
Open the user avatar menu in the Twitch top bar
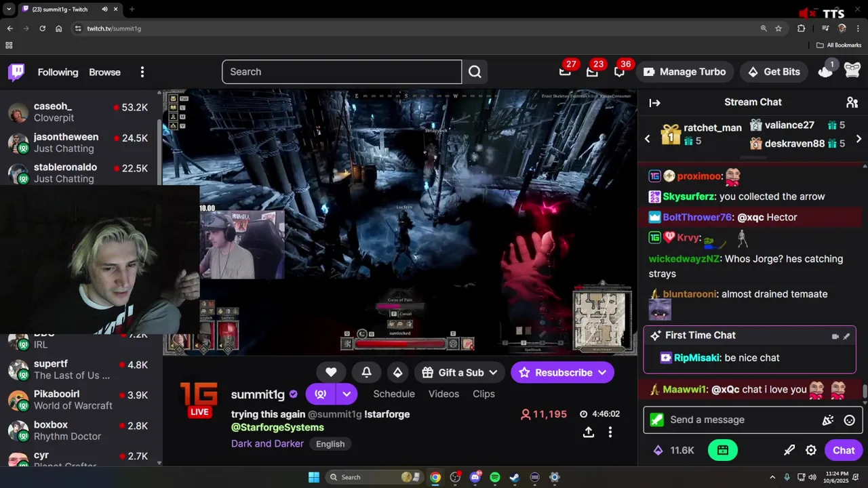coord(852,70)
